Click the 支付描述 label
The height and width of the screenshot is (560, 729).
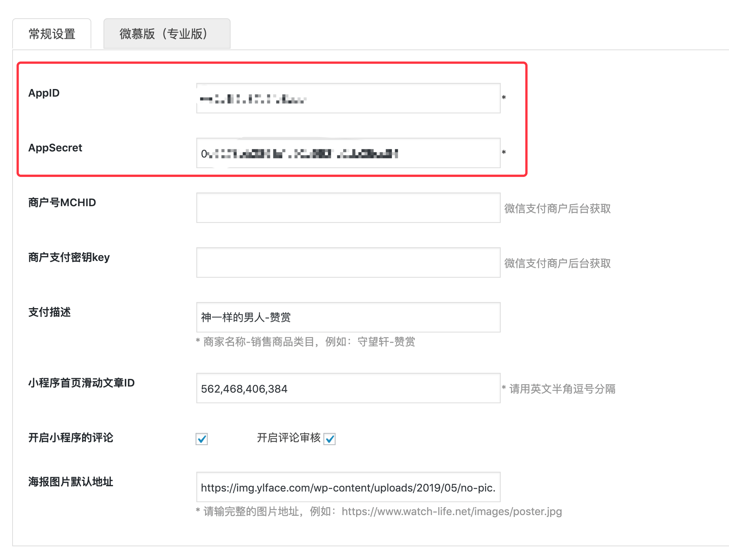tap(49, 312)
